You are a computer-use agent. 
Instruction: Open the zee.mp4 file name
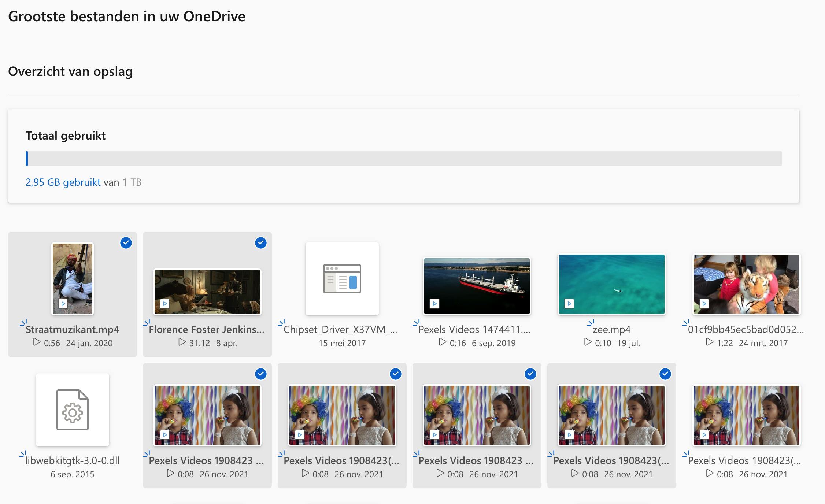pos(611,330)
